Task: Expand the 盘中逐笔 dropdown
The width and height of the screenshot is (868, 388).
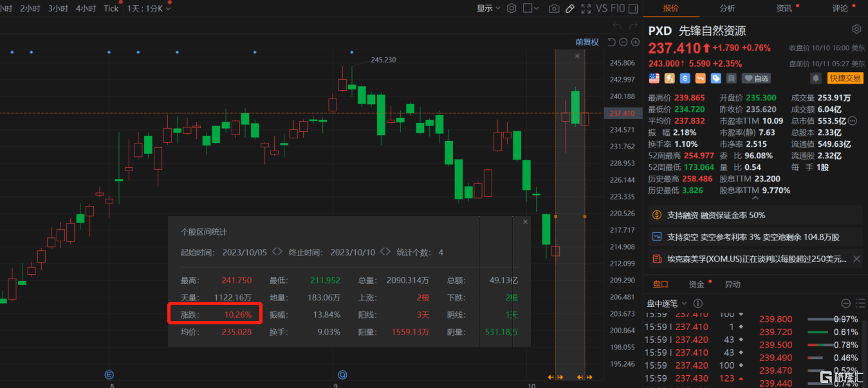Action: click(x=667, y=304)
